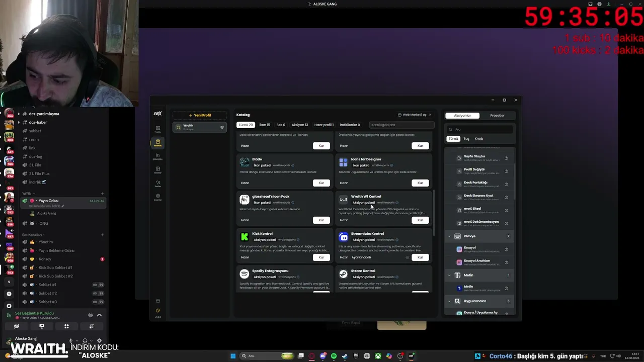The image size is (644, 362).
Task: Open Steam from the Windows taskbar
Action: (345, 356)
